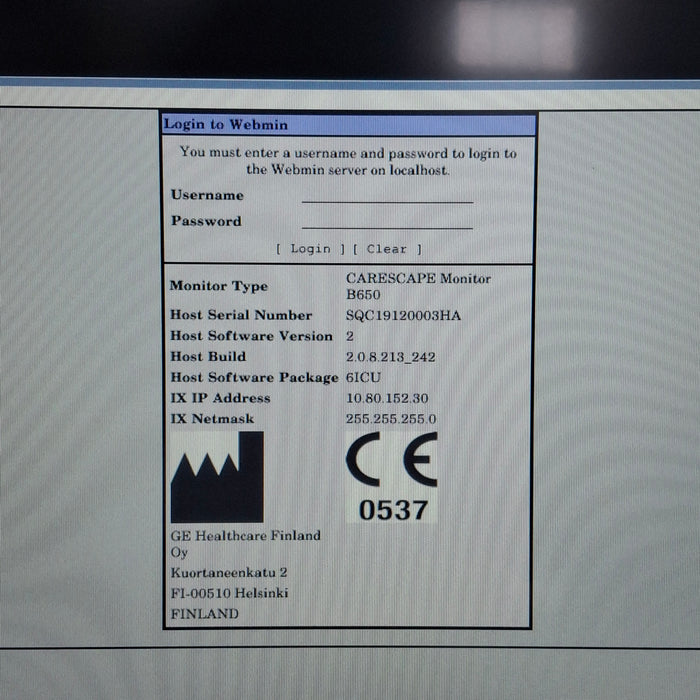Click the 'You must enter a username' instruction text
Screen dimensions: 700x700
(x=348, y=161)
